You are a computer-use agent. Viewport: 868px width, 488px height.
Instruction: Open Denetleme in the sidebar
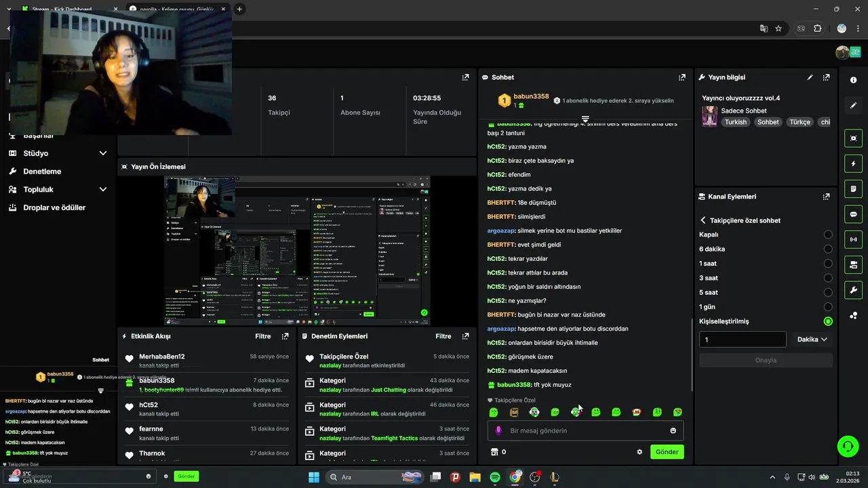tap(42, 171)
